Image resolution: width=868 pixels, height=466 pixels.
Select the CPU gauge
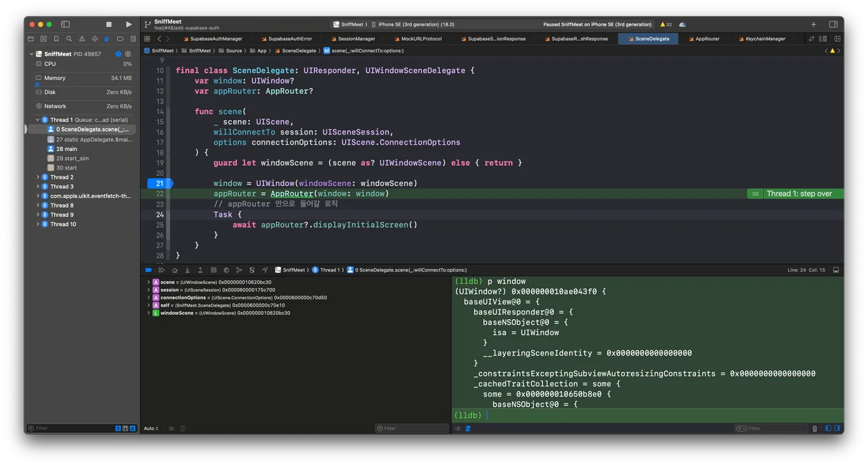83,64
